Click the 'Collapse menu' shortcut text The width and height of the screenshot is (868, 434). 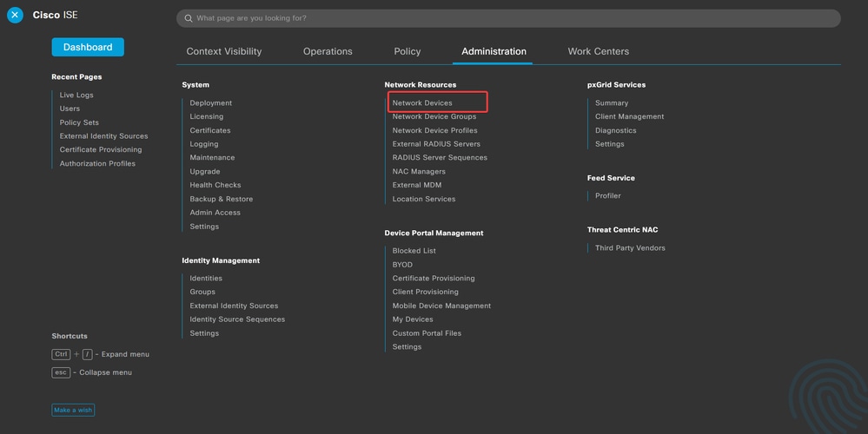105,372
